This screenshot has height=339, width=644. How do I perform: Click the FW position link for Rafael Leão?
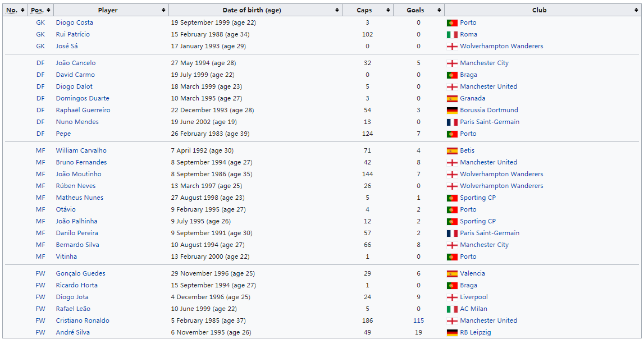pos(40,309)
